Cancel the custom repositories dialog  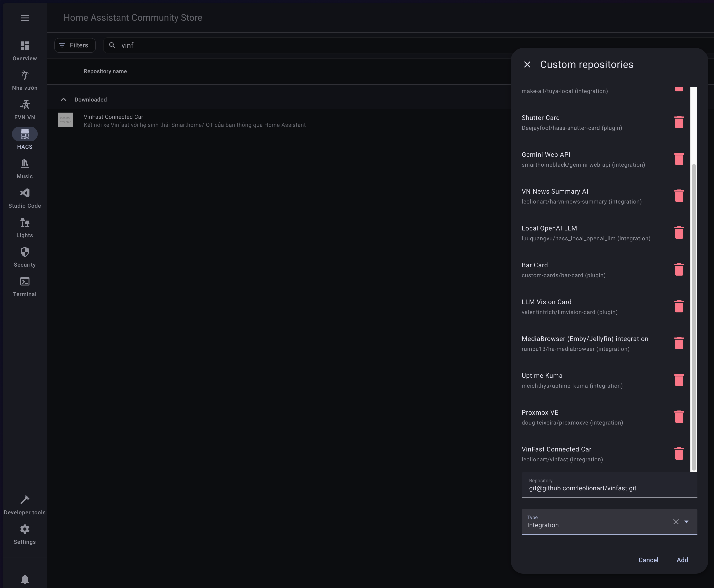point(648,560)
